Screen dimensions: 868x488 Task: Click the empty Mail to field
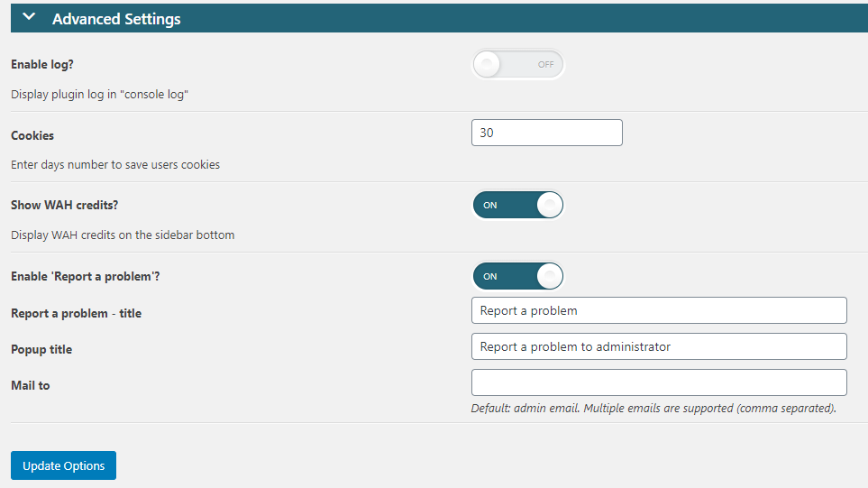coord(659,382)
